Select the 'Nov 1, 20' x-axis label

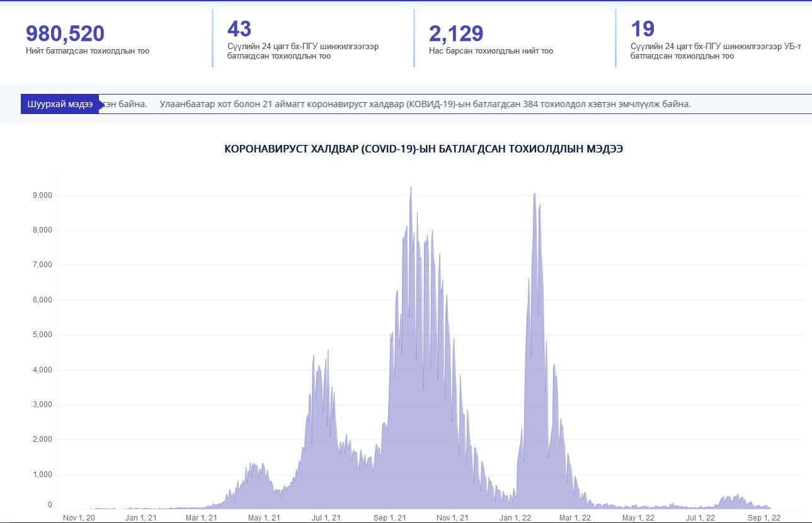pyautogui.click(x=79, y=518)
